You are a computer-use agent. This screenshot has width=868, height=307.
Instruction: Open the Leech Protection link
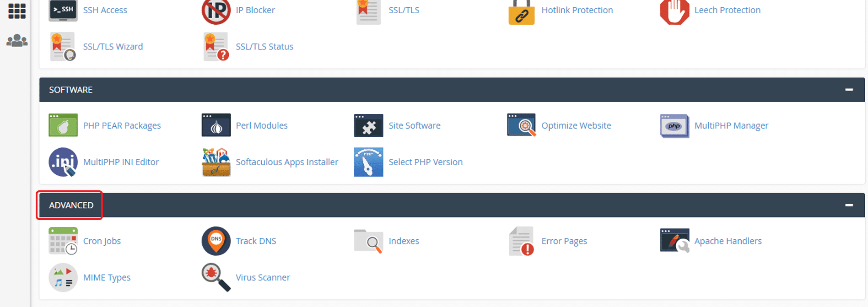pos(727,10)
